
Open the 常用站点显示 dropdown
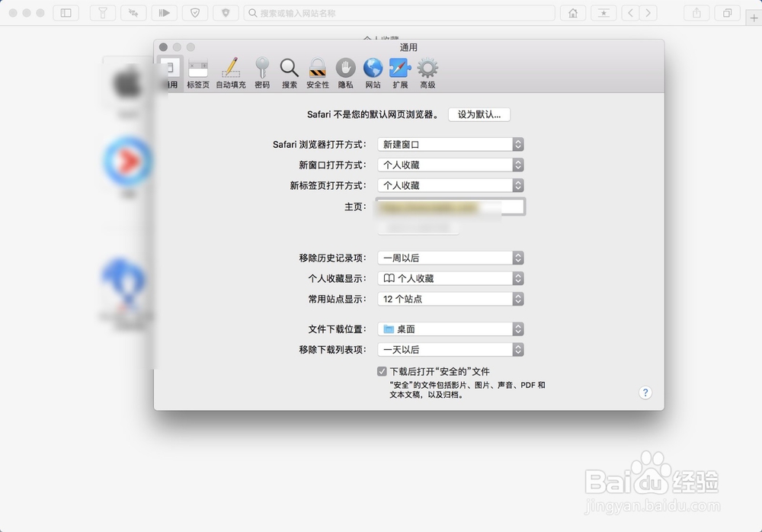(450, 299)
